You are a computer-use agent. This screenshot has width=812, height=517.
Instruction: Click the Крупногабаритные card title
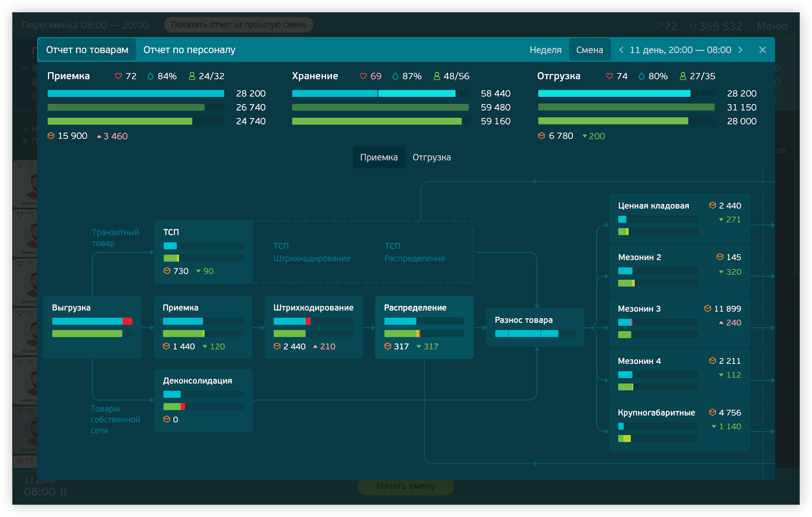[656, 413]
